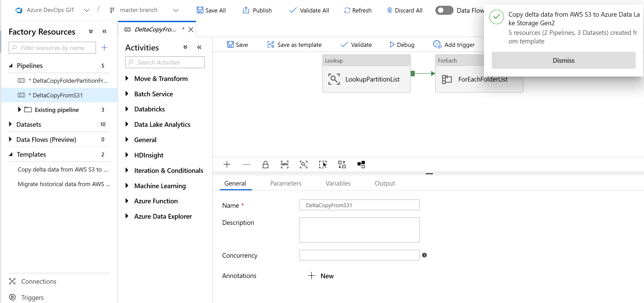
Task: Click the Save as template icon
Action: click(x=271, y=45)
